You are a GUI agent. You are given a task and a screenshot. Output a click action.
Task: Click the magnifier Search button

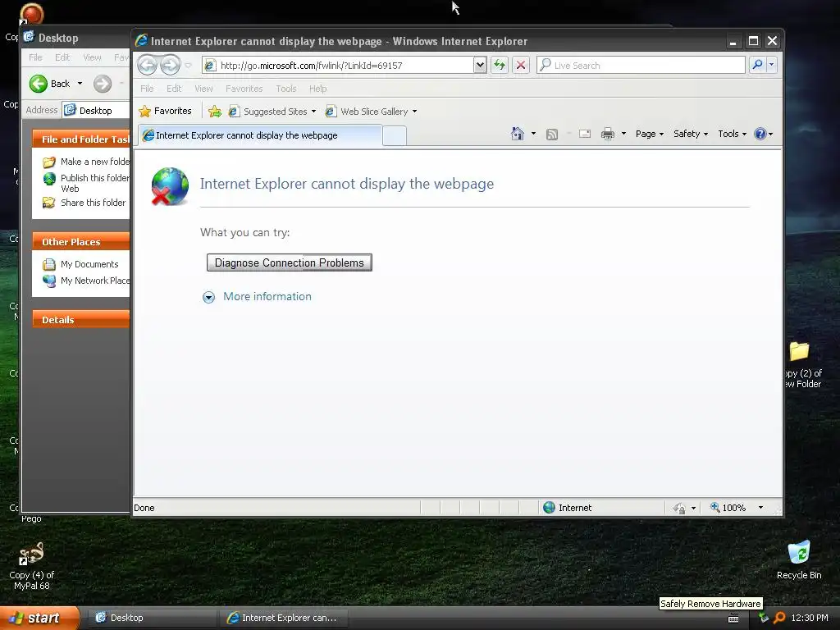[x=757, y=65]
